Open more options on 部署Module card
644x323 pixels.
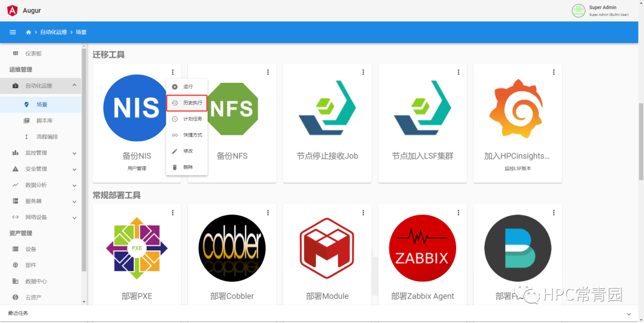pyautogui.click(x=363, y=213)
